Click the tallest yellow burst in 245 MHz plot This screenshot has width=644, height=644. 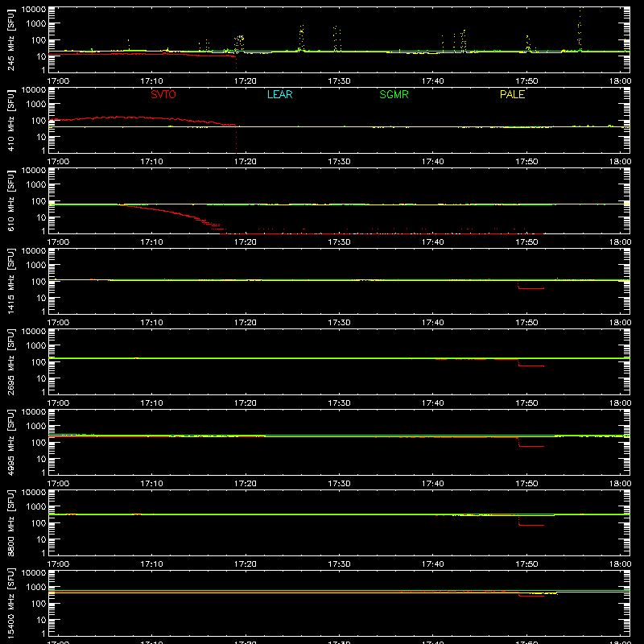point(580,29)
